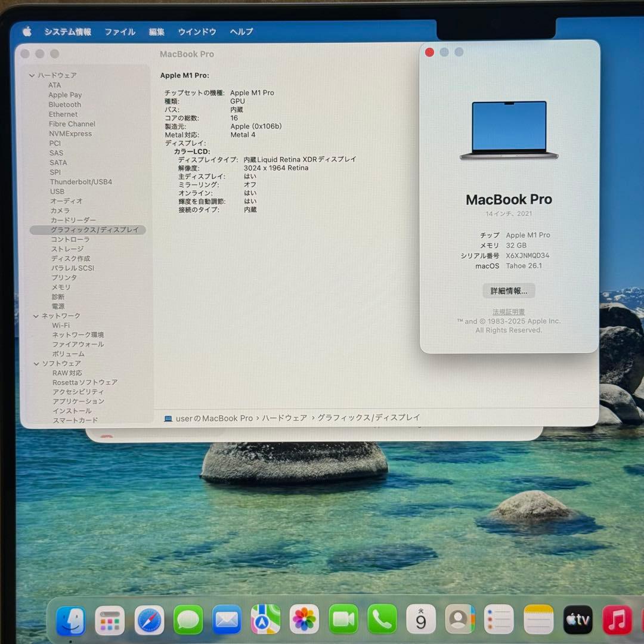This screenshot has height=644, width=644.
Task: Select Rosettaソフトウェア in the sidebar
Action: coord(85,382)
